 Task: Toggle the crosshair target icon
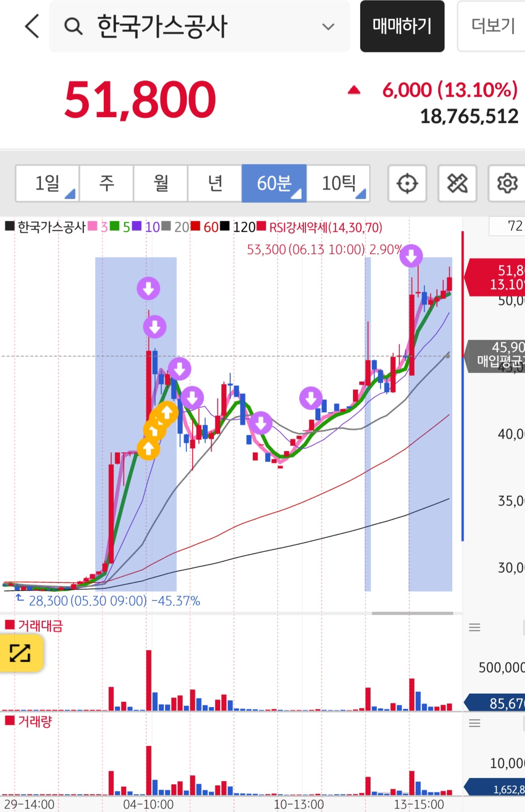407,183
